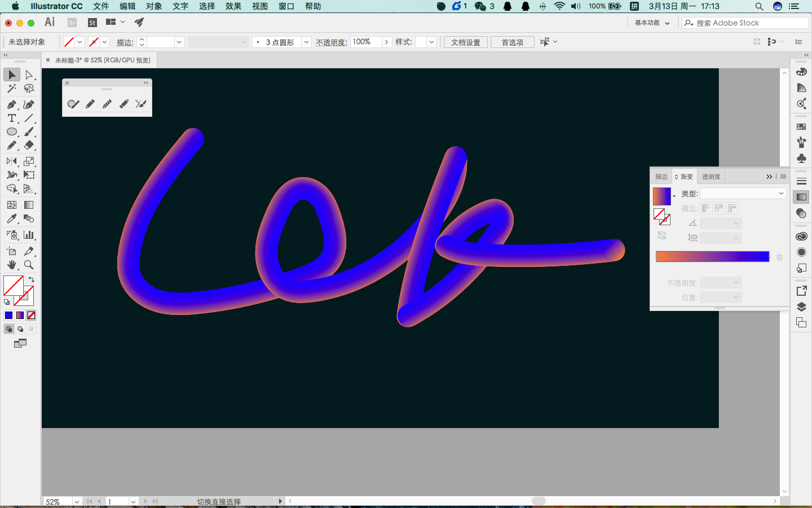Open the 效果 menu
812x508 pixels.
pos(233,6)
